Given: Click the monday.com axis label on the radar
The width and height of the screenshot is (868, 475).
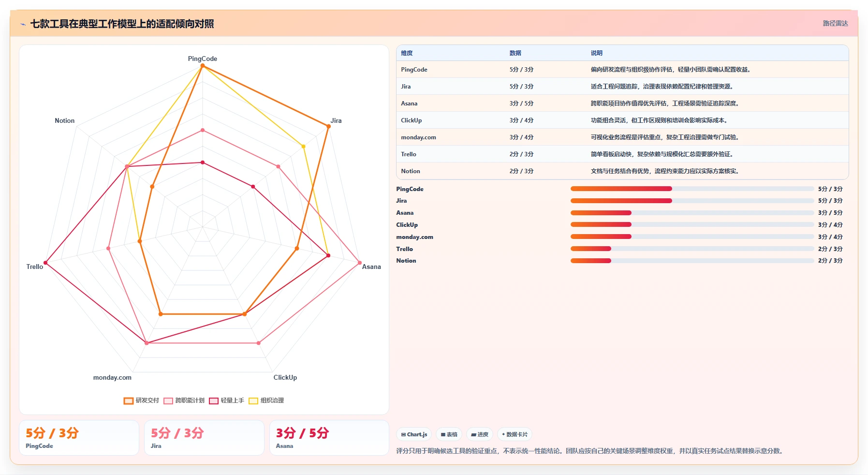Looking at the screenshot, I should point(112,377).
